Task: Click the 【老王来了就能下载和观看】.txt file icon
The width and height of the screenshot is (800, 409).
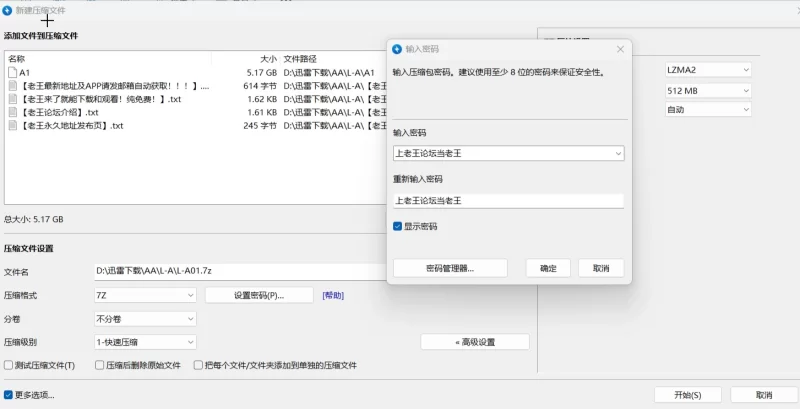Action: pyautogui.click(x=12, y=100)
